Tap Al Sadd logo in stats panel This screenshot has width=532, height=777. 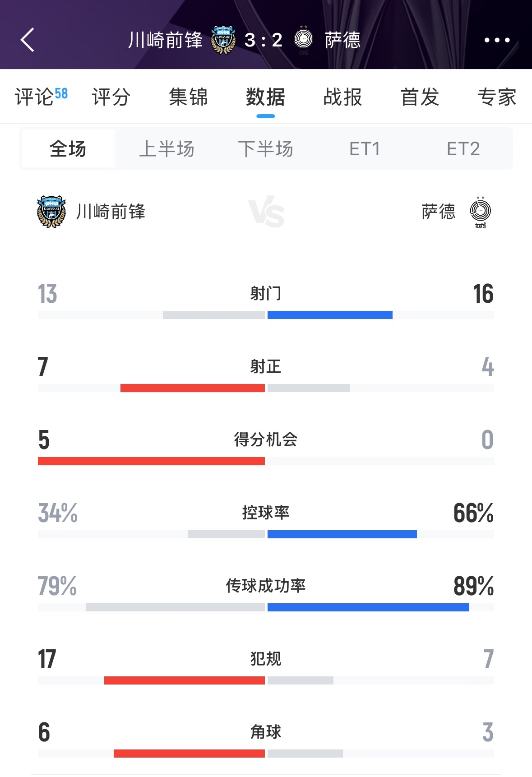(481, 212)
